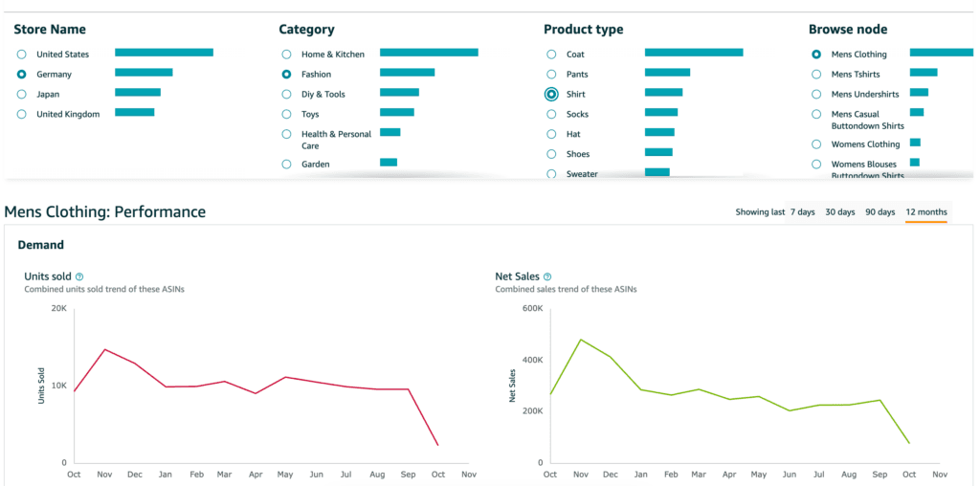
Task: Click the Germany store name bar
Action: point(144,73)
